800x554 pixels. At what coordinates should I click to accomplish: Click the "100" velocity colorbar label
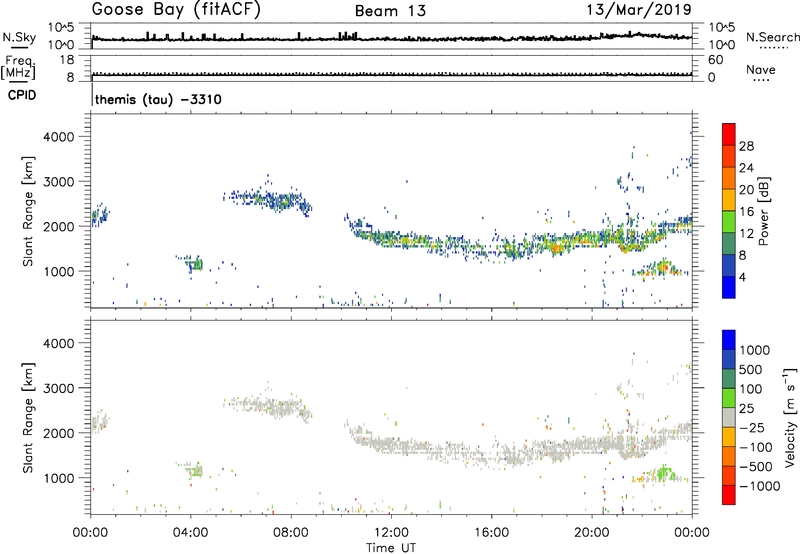pyautogui.click(x=751, y=389)
